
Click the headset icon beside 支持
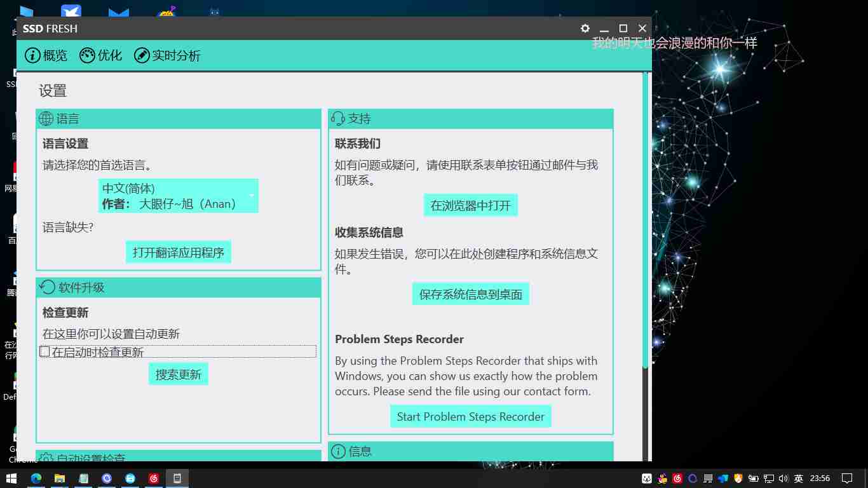pos(338,119)
